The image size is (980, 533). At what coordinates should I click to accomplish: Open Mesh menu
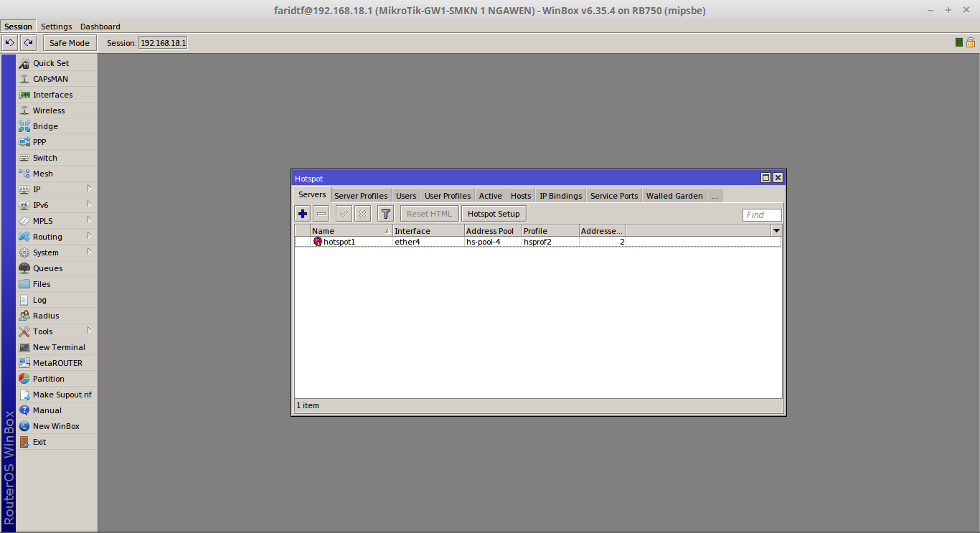point(56,174)
